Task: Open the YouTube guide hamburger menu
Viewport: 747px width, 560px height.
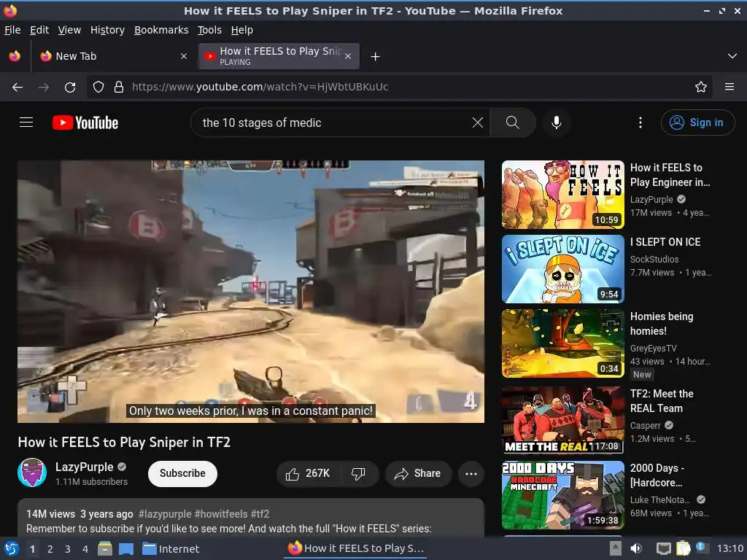Action: (26, 122)
